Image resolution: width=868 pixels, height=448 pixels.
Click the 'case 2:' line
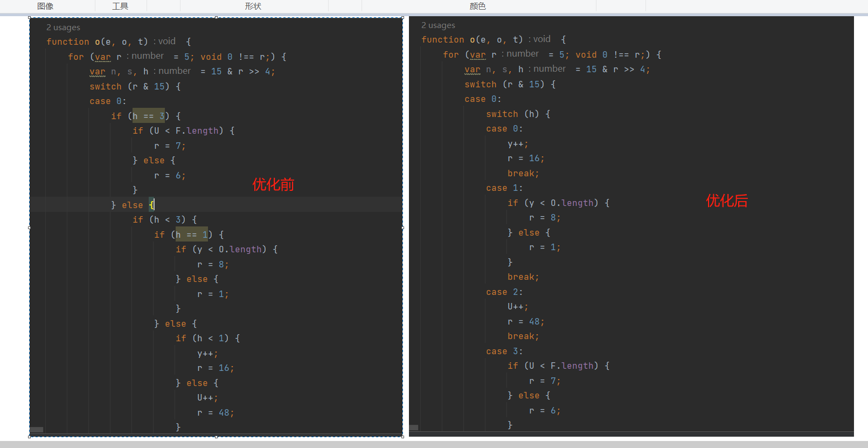[x=504, y=292]
